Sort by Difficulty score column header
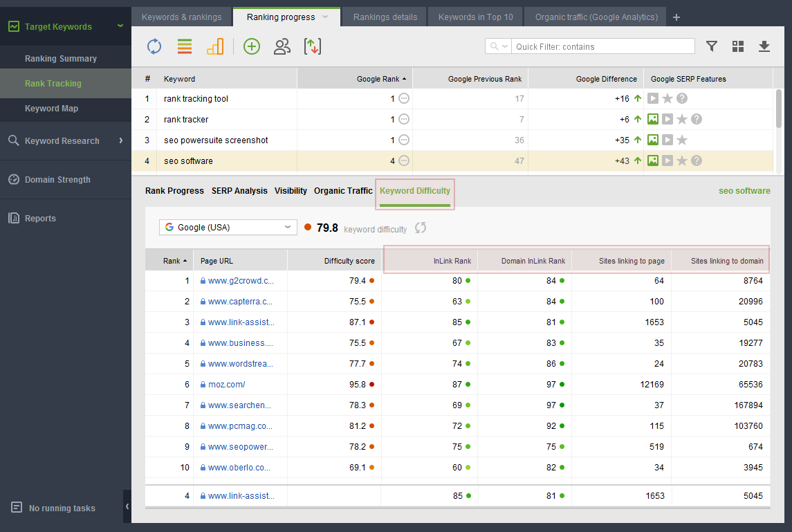Image resolution: width=792 pixels, height=532 pixels. (334, 261)
